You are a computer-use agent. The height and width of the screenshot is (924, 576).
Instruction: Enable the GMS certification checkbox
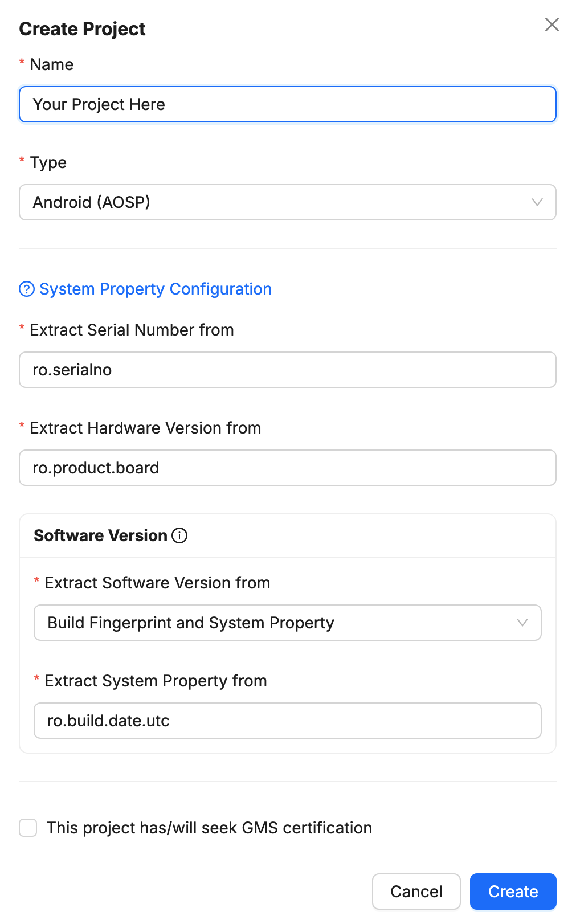pos(28,828)
